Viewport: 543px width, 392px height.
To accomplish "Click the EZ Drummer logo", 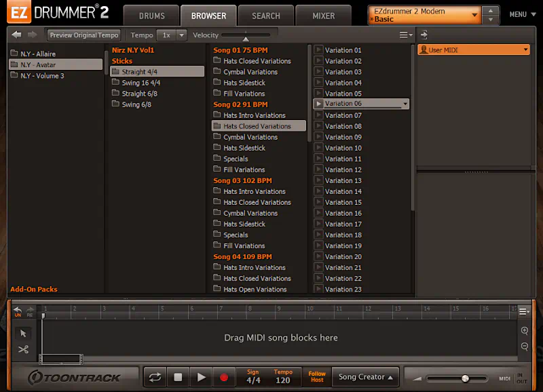I will (58, 12).
